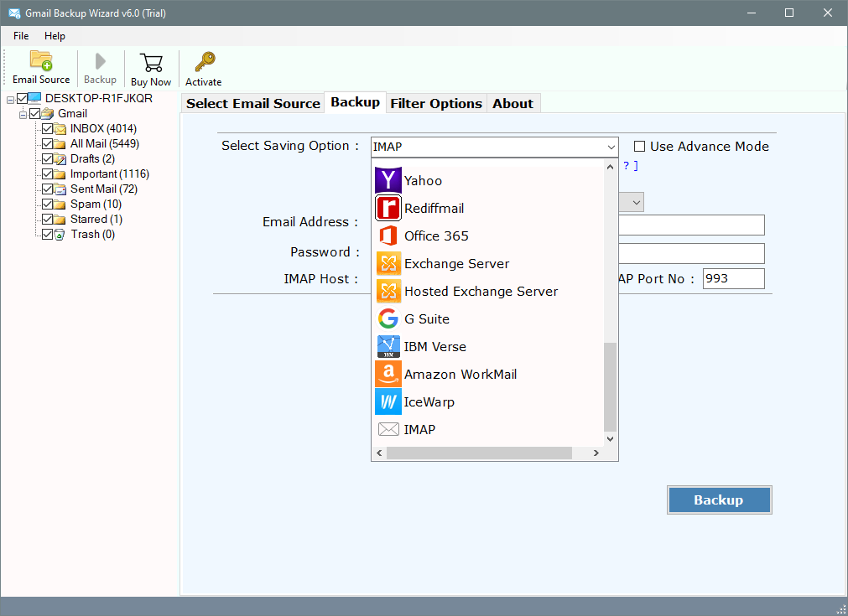Open the Select Saving Option dropdown arrow
The width and height of the screenshot is (848, 616).
610,147
